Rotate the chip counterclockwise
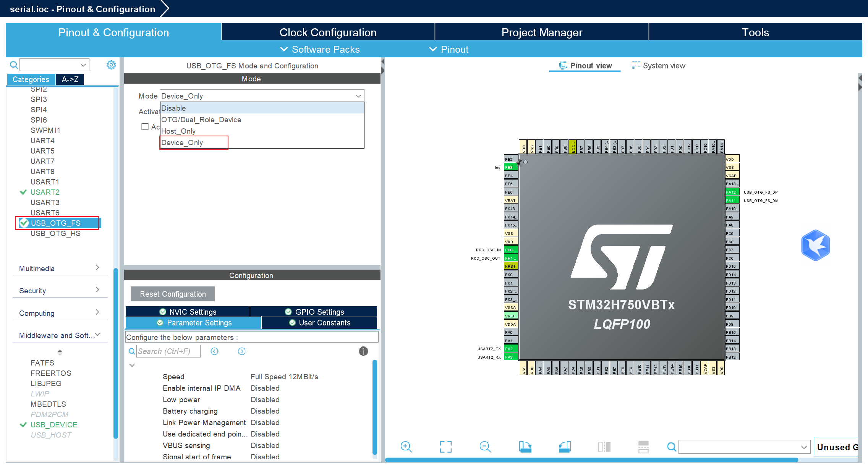This screenshot has height=469, width=868. click(x=565, y=446)
